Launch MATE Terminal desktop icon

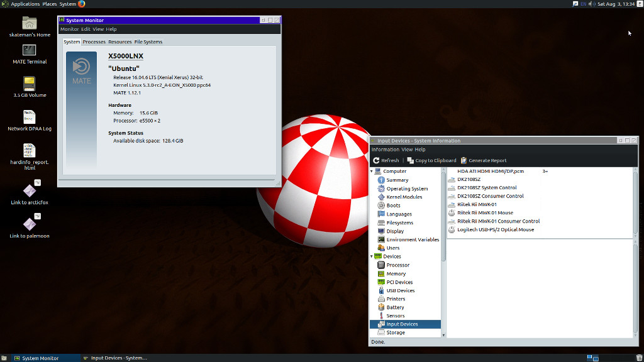click(x=29, y=50)
